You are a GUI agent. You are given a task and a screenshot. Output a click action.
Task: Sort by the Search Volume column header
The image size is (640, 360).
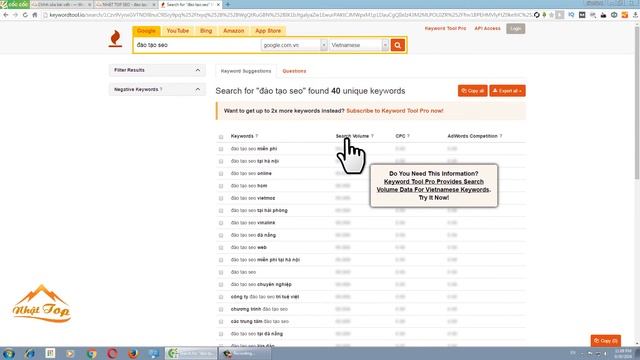[352, 136]
